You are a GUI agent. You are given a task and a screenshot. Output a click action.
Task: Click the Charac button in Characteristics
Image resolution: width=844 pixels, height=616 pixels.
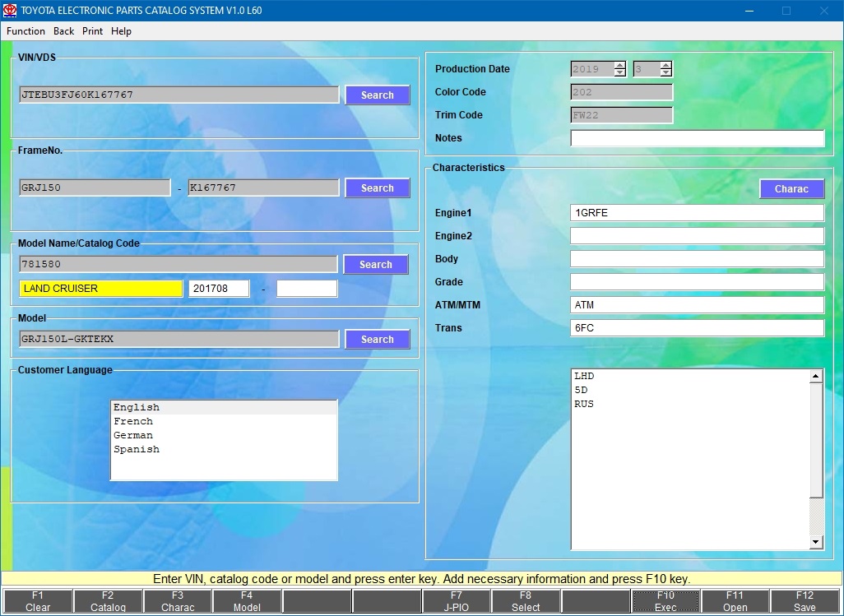791,189
